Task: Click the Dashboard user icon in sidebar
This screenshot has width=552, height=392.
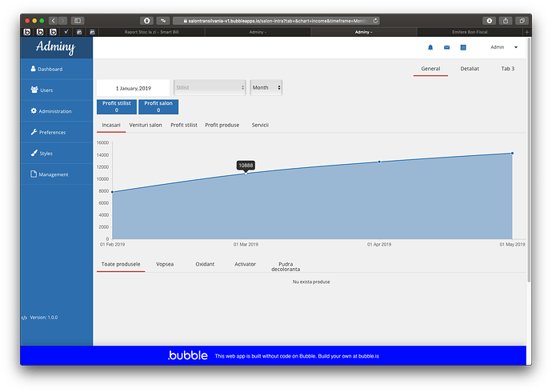Action: [x=33, y=69]
